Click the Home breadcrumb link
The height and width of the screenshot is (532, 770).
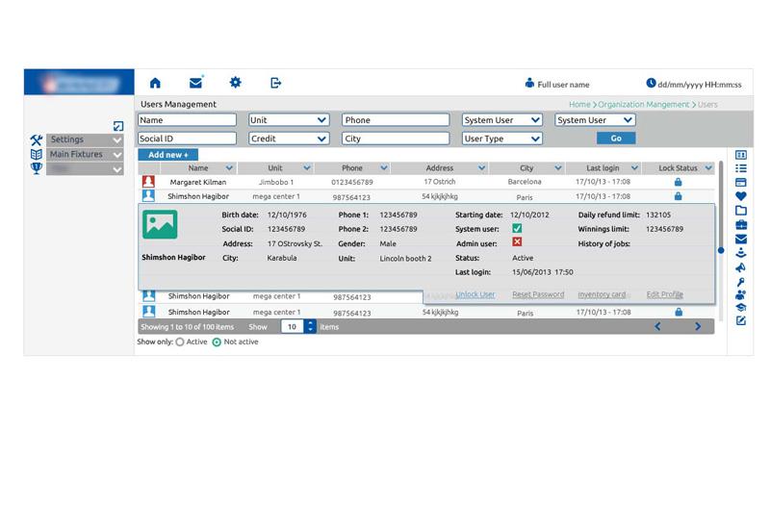click(579, 105)
